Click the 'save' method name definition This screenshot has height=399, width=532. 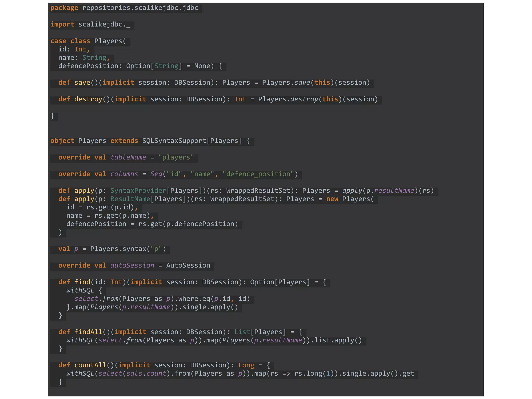[82, 83]
